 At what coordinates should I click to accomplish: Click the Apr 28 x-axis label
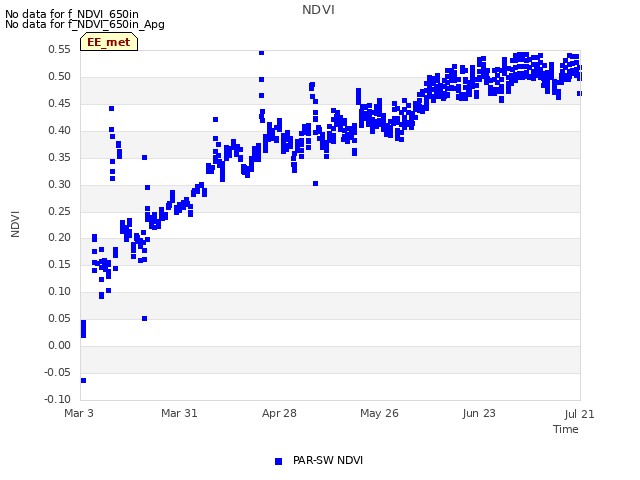pyautogui.click(x=279, y=413)
